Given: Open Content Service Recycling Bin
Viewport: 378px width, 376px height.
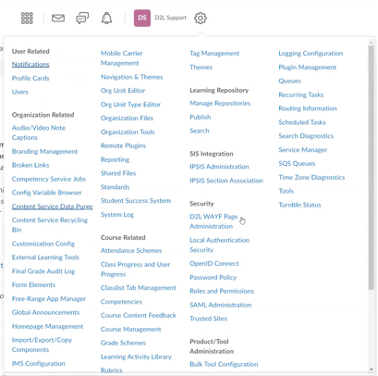Looking at the screenshot, I should pos(50,225).
